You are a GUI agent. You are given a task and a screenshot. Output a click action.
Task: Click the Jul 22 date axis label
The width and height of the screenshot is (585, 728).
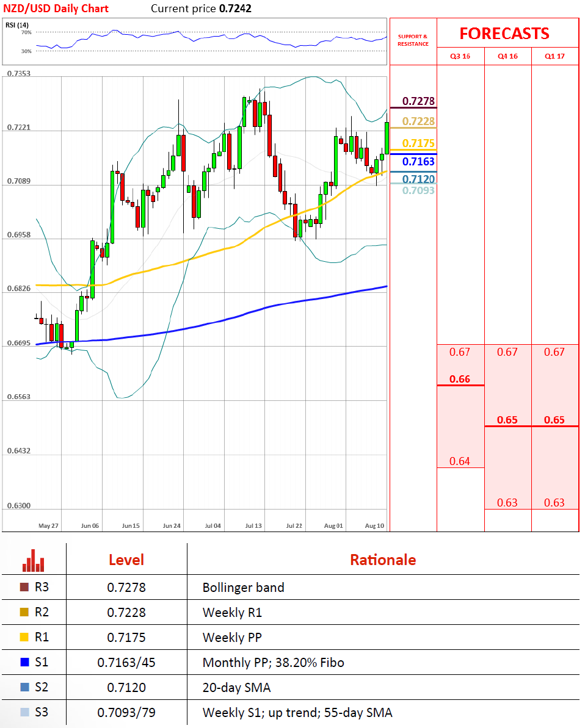pyautogui.click(x=294, y=525)
